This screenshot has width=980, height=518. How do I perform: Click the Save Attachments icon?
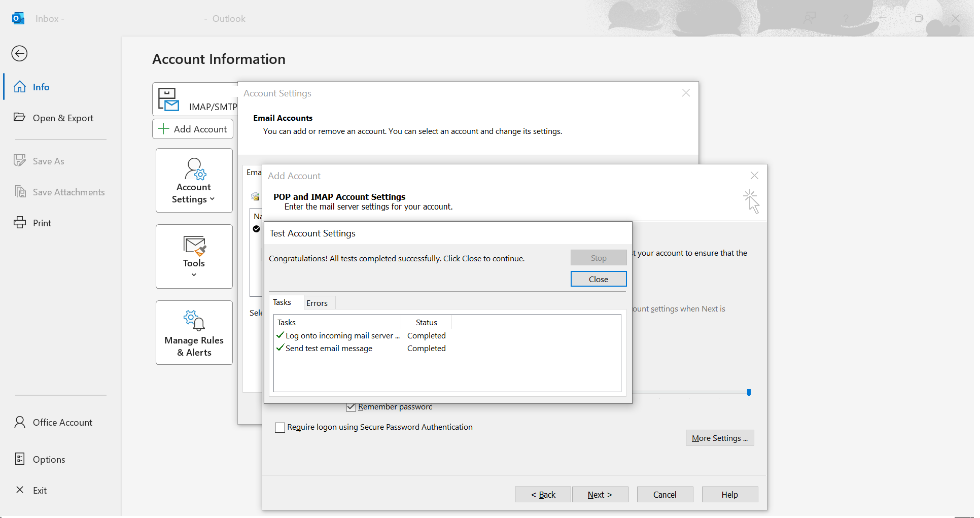click(x=20, y=192)
